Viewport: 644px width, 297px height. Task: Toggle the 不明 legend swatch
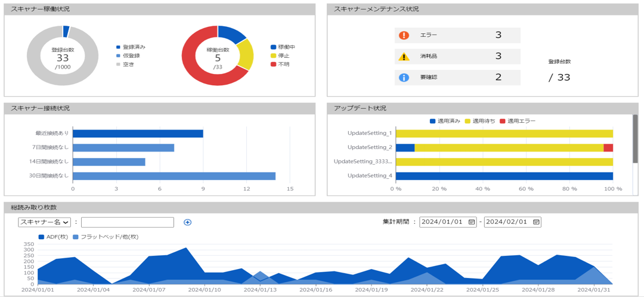coord(274,64)
